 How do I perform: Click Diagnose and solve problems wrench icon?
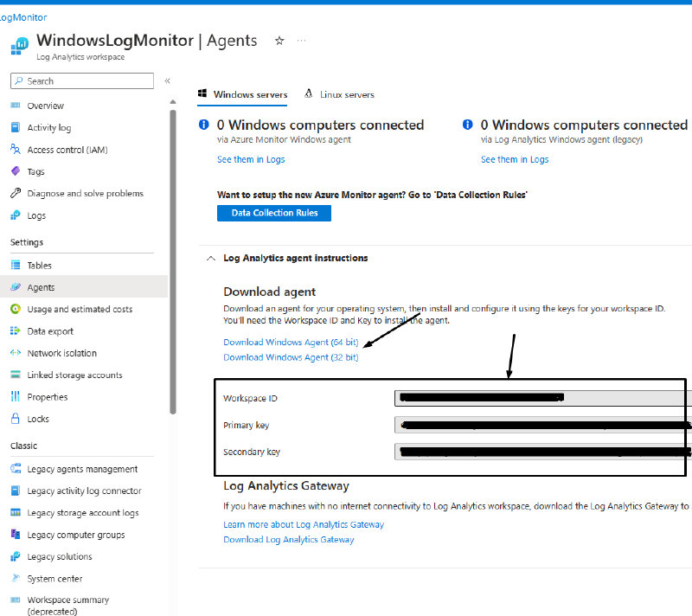[x=15, y=194]
